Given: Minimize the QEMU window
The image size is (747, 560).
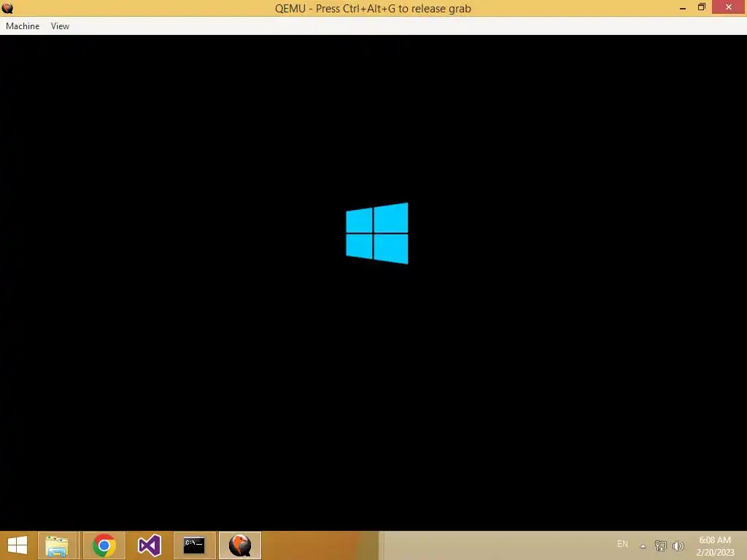Looking at the screenshot, I should 683,7.
